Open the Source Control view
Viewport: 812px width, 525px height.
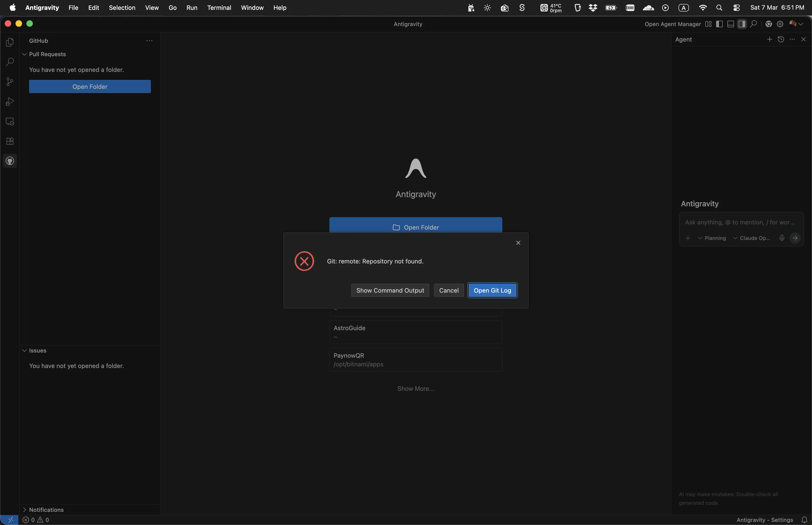click(x=10, y=82)
